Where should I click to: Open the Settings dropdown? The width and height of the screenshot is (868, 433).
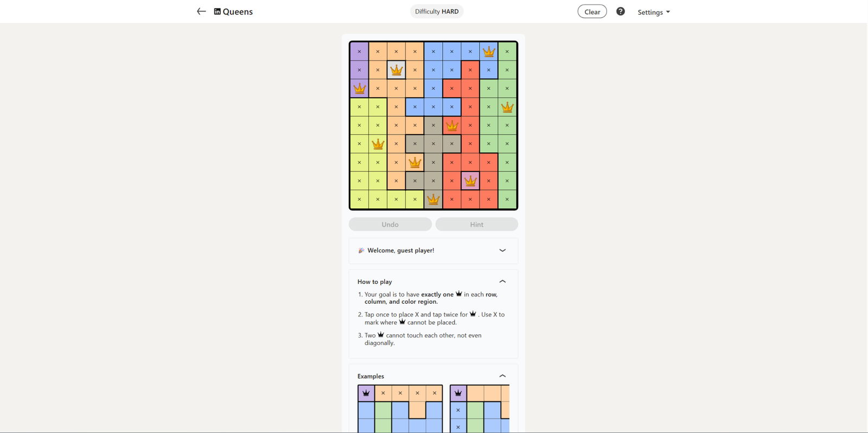click(653, 12)
